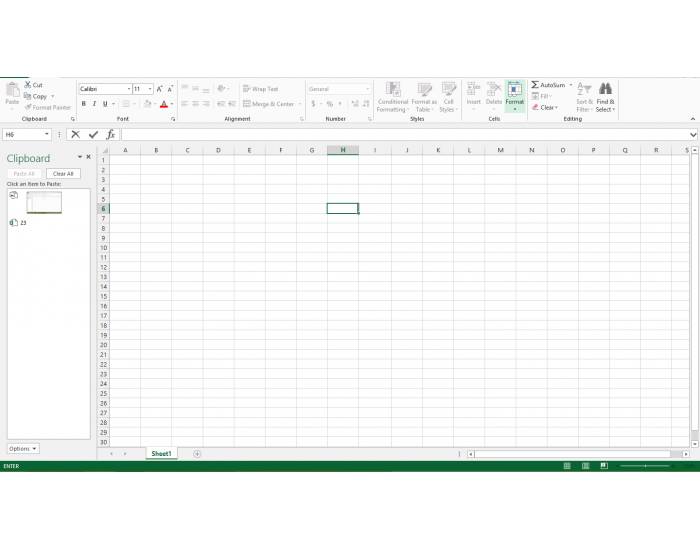Click the Increase Indent icon
Viewport: 700px width, 550px height.
(x=232, y=104)
